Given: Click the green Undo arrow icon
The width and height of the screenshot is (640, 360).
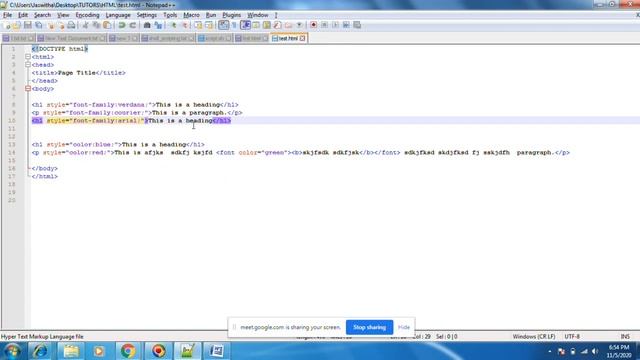Looking at the screenshot, I should click(x=122, y=25).
